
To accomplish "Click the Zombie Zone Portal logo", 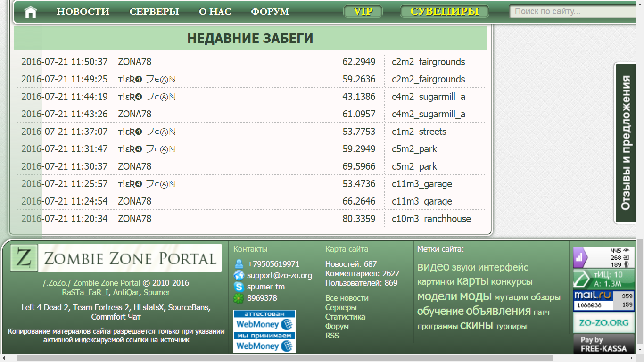I will [116, 258].
